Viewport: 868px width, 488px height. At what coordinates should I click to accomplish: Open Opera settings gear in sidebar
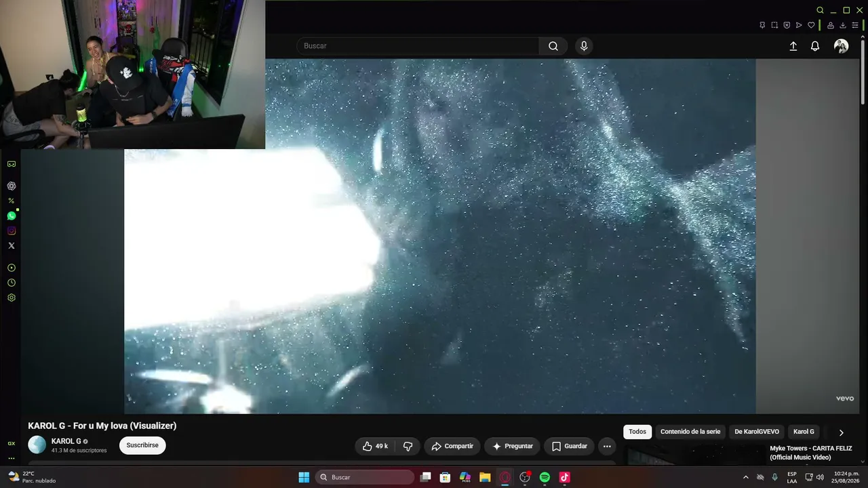click(x=12, y=298)
